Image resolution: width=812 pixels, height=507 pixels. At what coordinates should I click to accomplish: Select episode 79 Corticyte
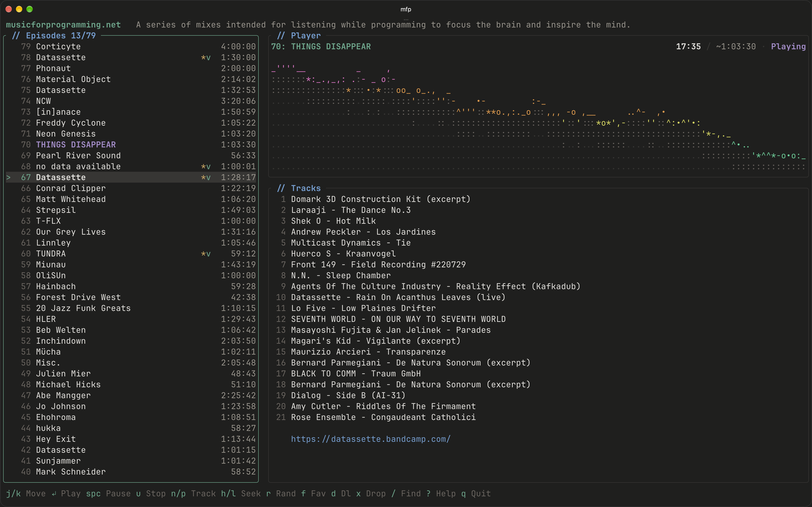(131, 46)
